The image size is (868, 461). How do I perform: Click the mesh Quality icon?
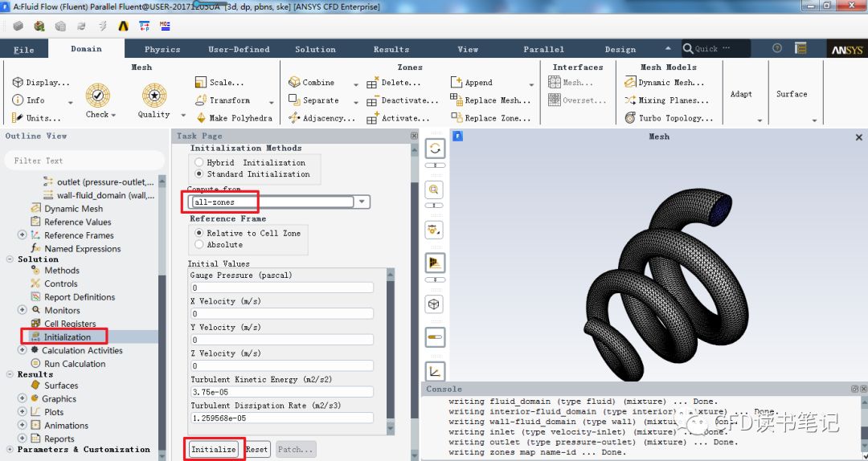coord(154,96)
